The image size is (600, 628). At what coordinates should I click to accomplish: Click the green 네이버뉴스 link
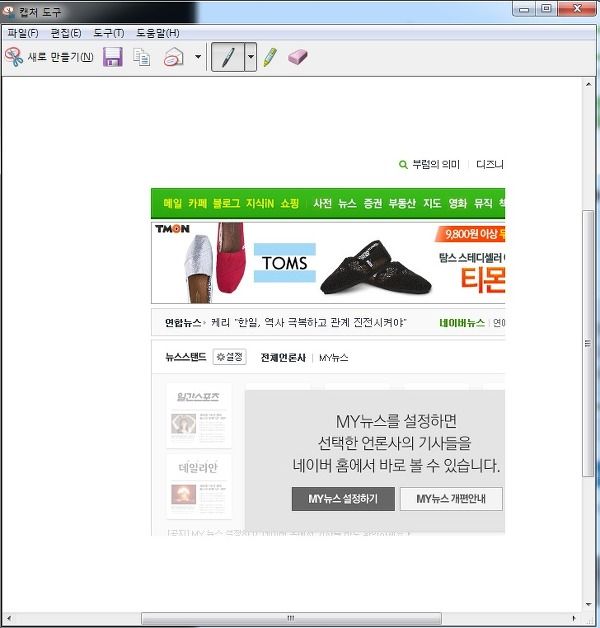(x=462, y=322)
